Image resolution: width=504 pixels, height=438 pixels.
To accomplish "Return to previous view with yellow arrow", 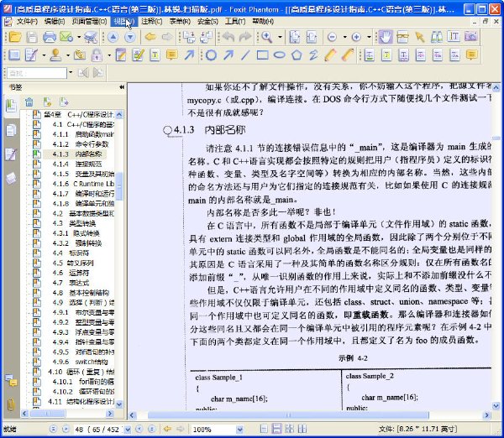I will (x=150, y=37).
